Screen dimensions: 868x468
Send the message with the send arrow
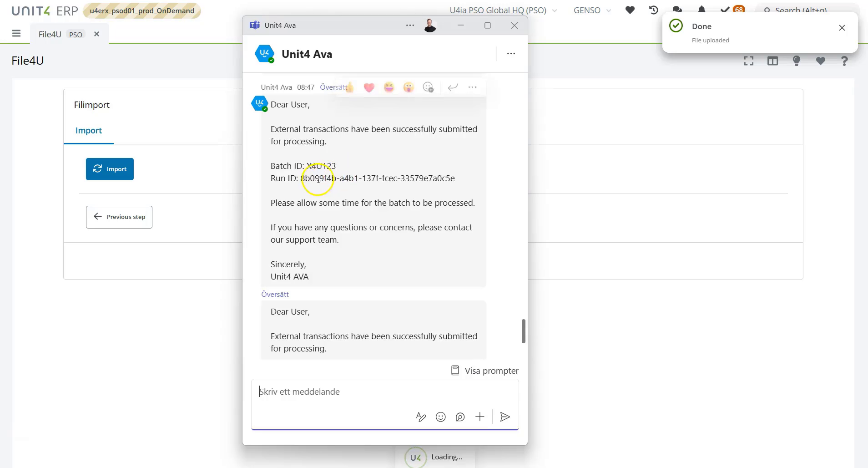coord(505,417)
